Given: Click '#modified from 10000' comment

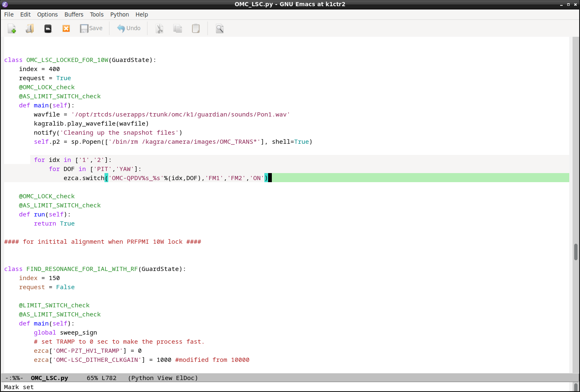Looking at the screenshot, I should (x=212, y=360).
